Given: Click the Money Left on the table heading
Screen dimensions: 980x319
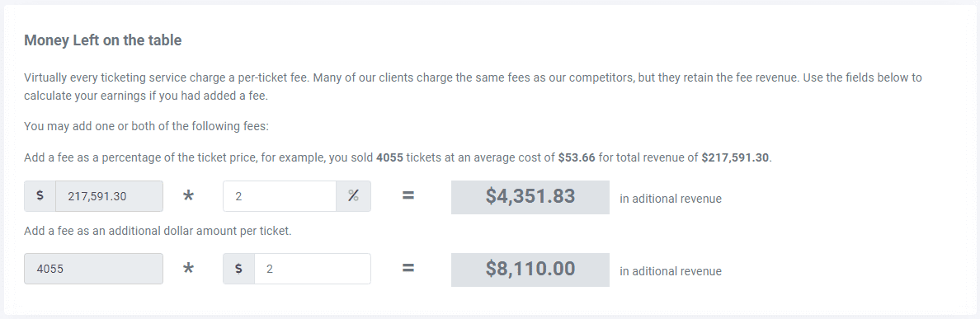Looking at the screenshot, I should tap(103, 40).
